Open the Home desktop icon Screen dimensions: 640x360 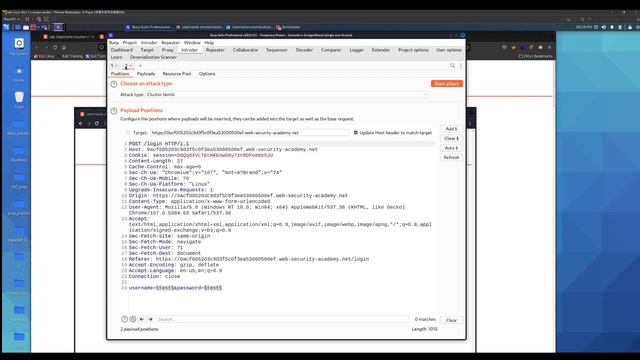click(19, 74)
